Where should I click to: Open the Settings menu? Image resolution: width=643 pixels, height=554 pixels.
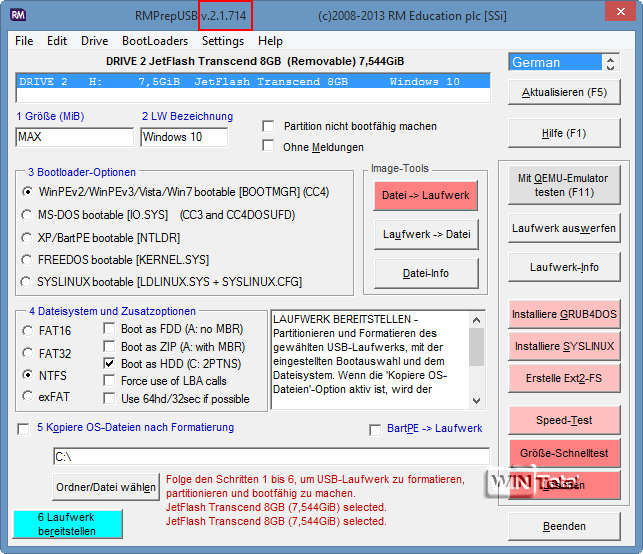click(x=223, y=41)
